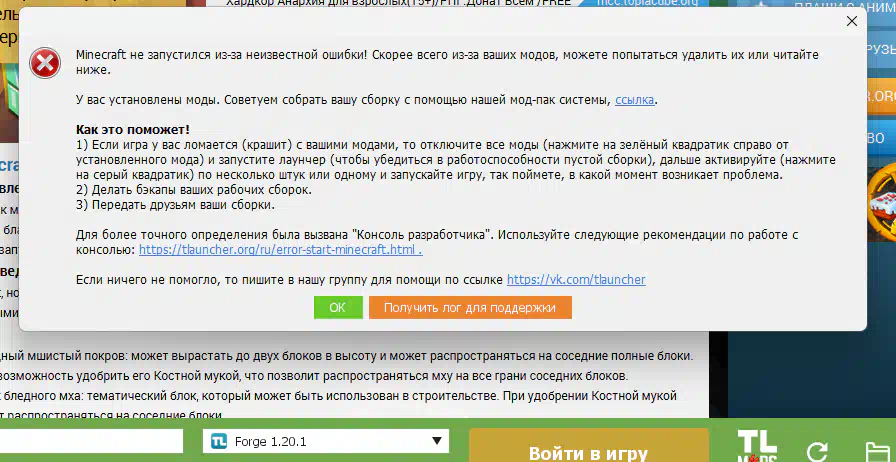The width and height of the screenshot is (896, 462).
Task: Open the mod-pack system ссылка link
Action: click(x=636, y=100)
